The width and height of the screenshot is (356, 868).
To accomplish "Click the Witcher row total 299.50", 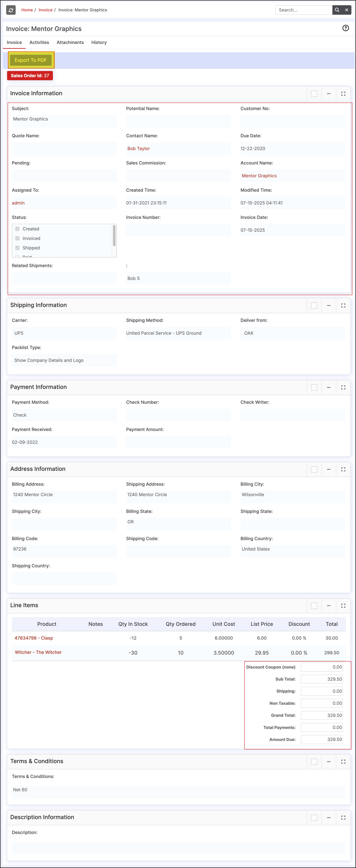I will (332, 653).
